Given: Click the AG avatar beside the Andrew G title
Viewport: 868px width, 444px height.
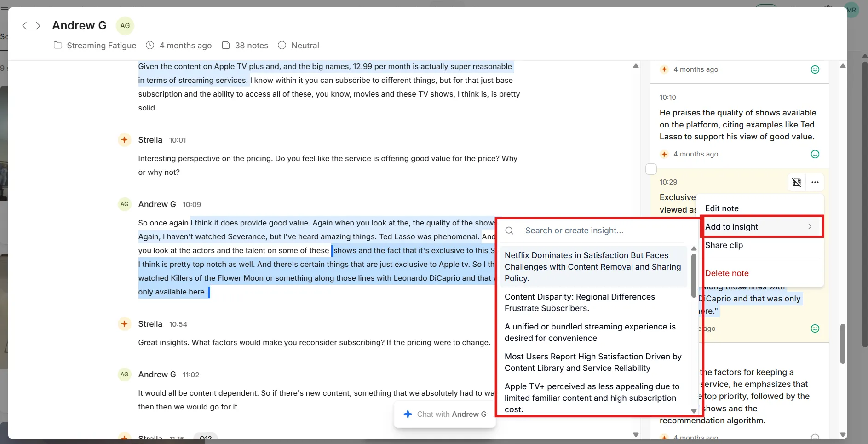Looking at the screenshot, I should [125, 26].
